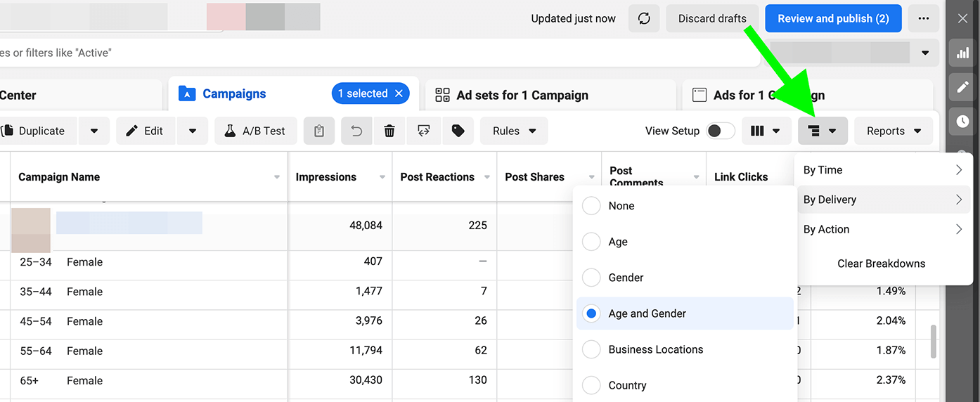The image size is (980, 402).
Task: Expand the Reports dropdown menu
Action: tap(894, 131)
